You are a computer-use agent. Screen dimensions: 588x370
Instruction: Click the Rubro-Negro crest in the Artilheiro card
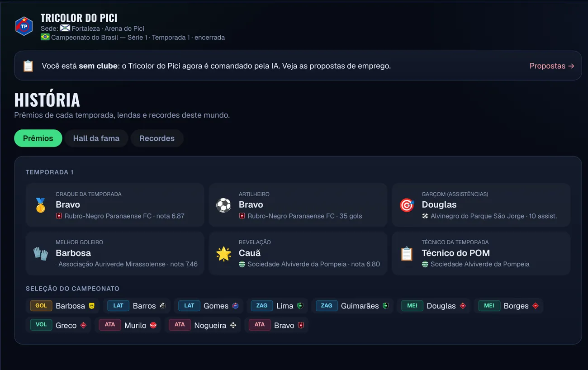pos(242,216)
